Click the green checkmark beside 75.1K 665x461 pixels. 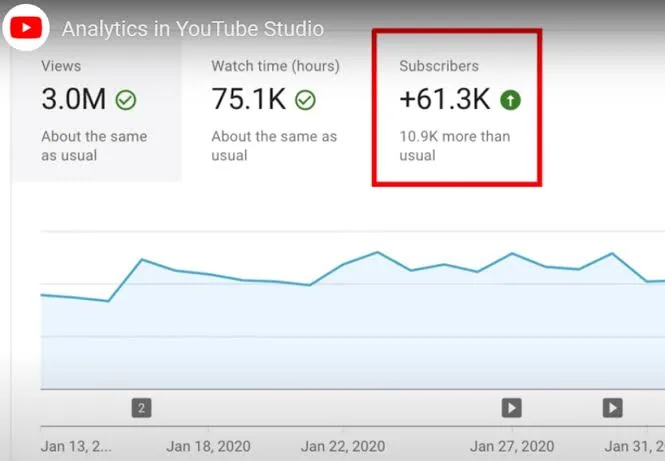tap(305, 101)
